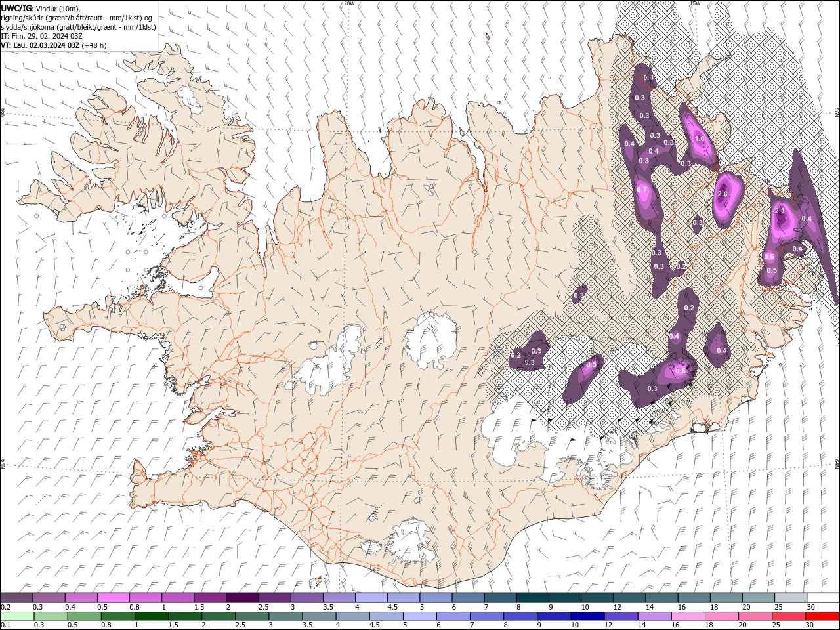
Task: Click the '2.1' snowfall value on the map
Action: click(780, 211)
